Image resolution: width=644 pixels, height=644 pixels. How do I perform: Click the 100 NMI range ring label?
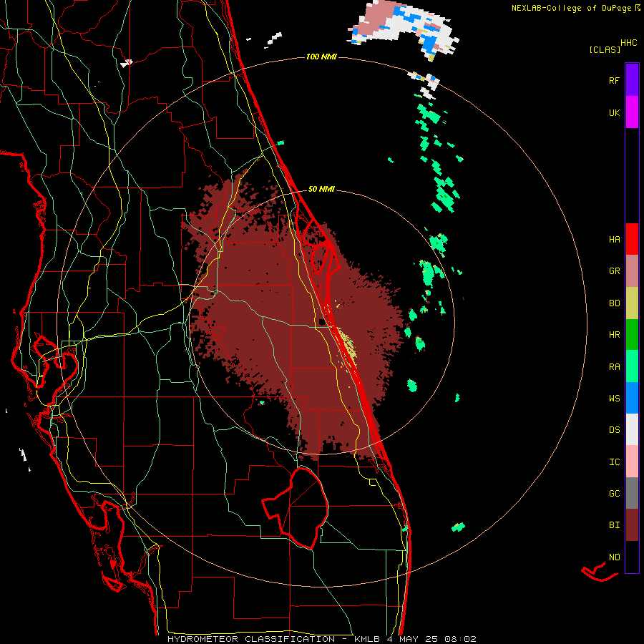point(321,57)
